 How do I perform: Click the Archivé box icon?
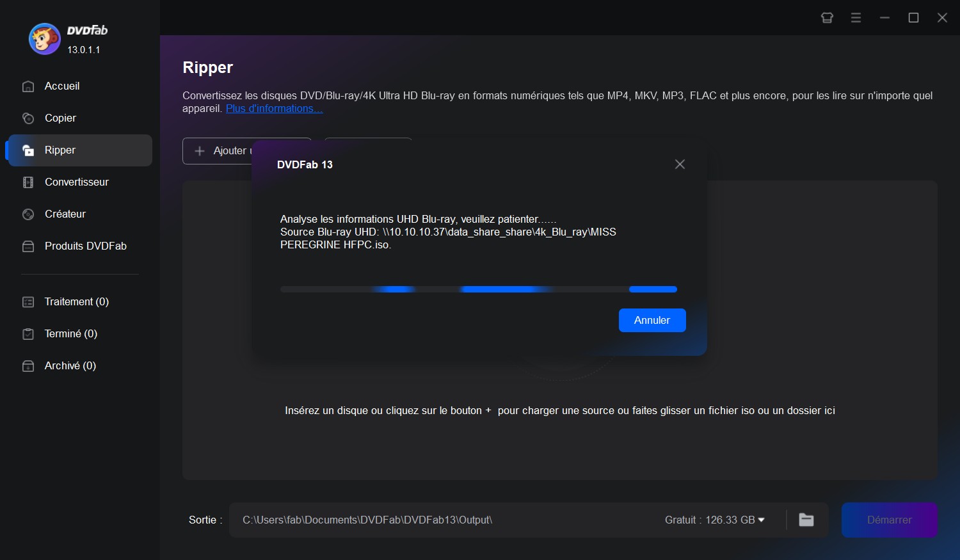click(28, 365)
